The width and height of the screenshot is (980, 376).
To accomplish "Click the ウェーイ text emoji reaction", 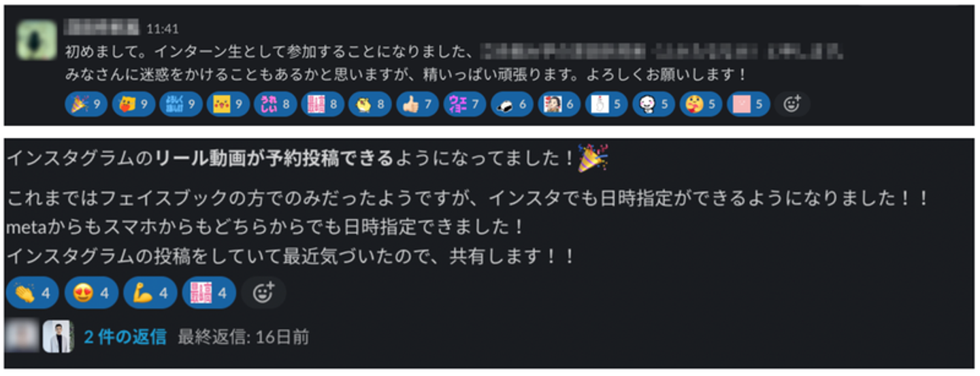I will 465,105.
